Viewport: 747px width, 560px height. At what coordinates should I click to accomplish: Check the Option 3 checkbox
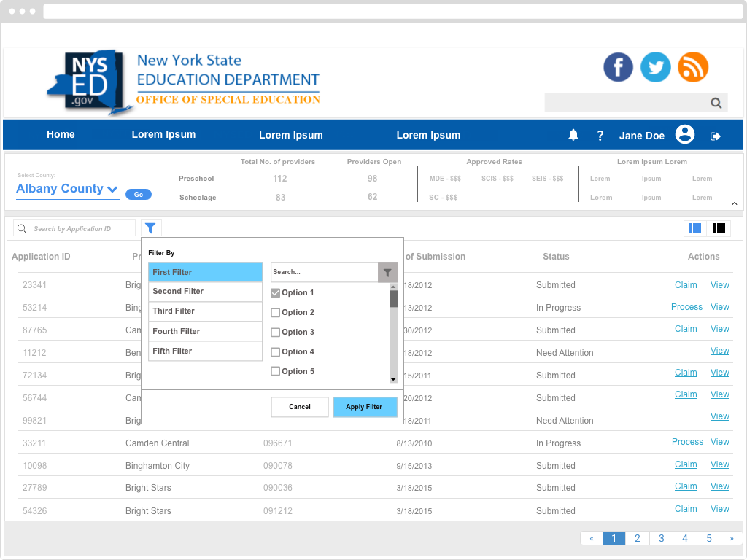[x=276, y=332]
